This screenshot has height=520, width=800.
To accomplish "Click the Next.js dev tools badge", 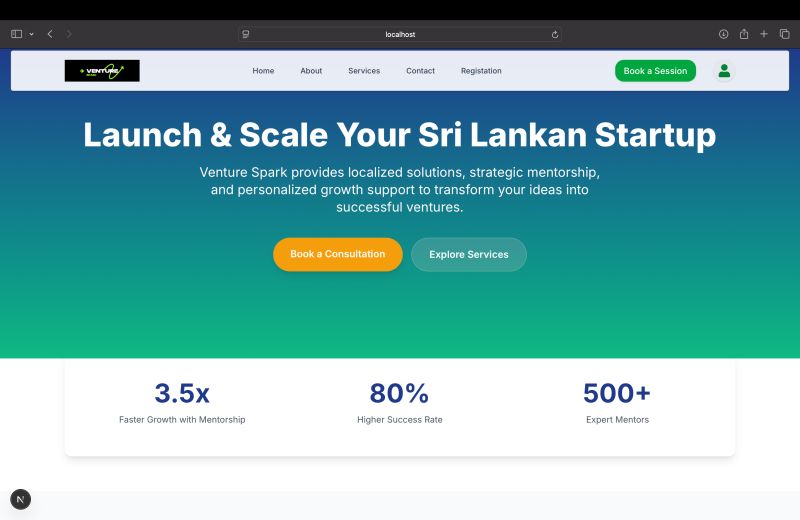I will [20, 499].
